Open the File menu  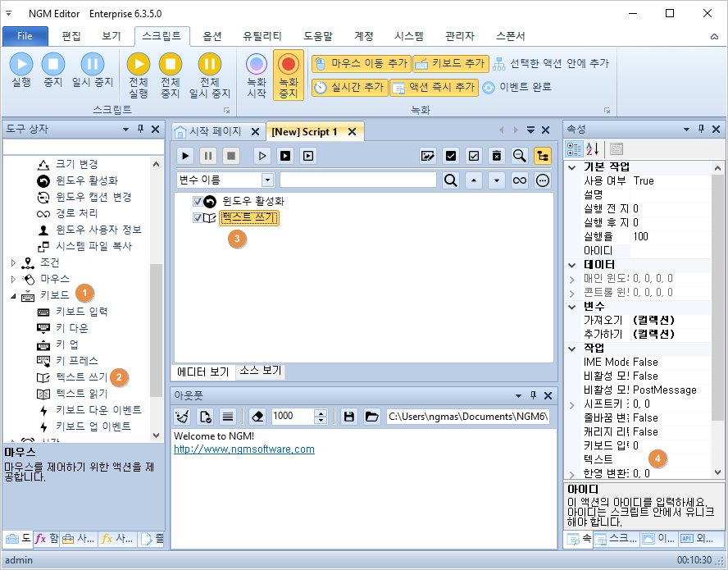(x=25, y=36)
